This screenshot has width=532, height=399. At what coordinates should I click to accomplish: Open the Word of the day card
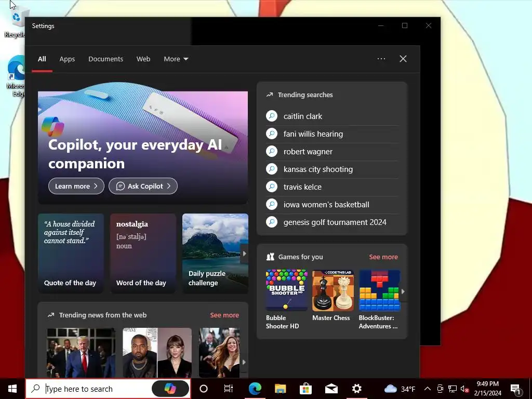(x=143, y=253)
